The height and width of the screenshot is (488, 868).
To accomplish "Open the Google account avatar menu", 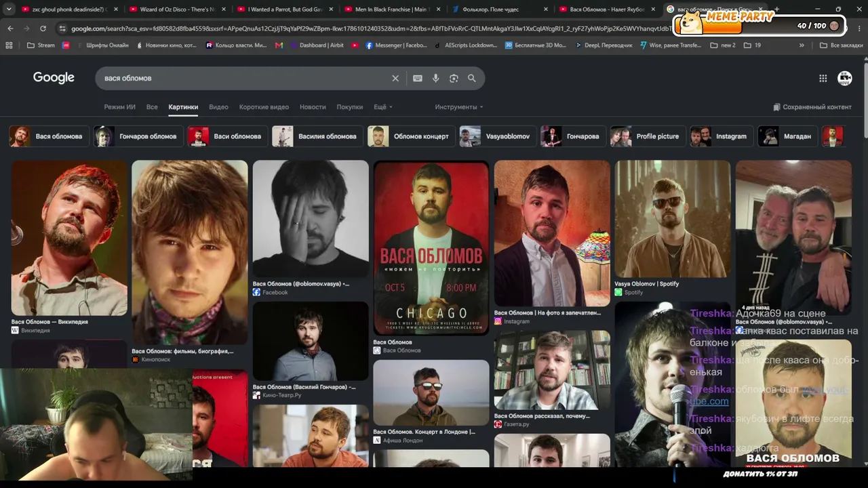I will tap(844, 78).
